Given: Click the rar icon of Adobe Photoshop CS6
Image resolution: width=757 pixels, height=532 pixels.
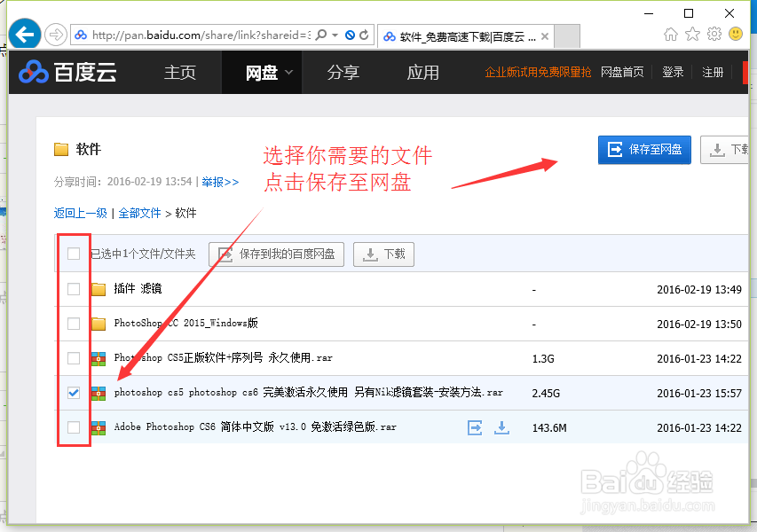Looking at the screenshot, I should click(x=99, y=427).
